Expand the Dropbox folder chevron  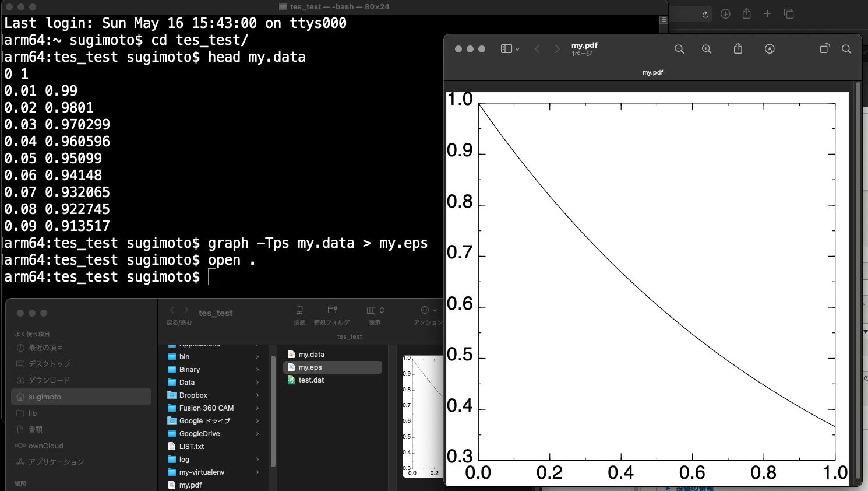257,395
